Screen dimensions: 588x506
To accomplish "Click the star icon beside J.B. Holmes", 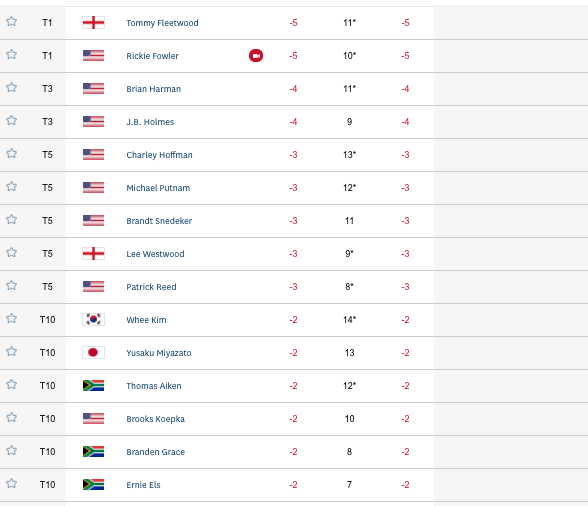I will 12,120.
